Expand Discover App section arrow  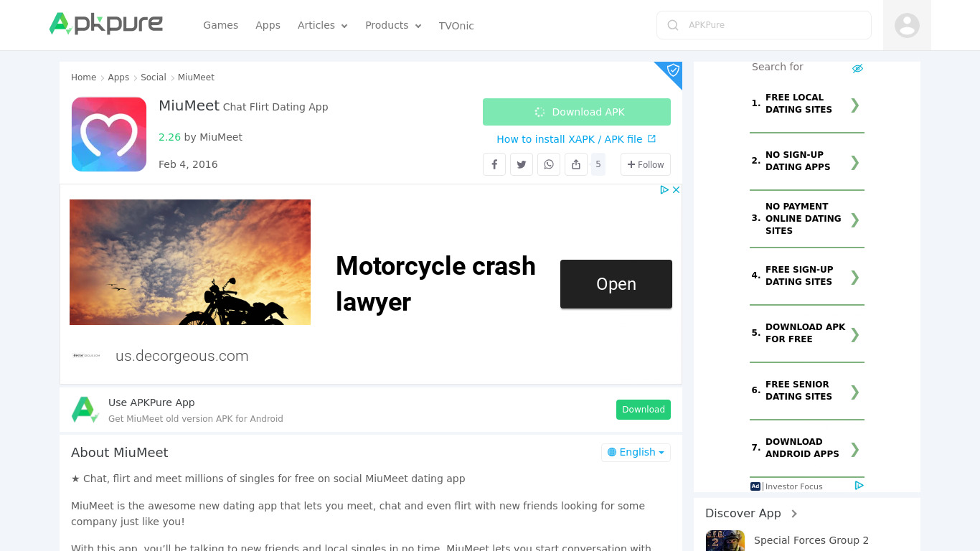[x=794, y=514]
